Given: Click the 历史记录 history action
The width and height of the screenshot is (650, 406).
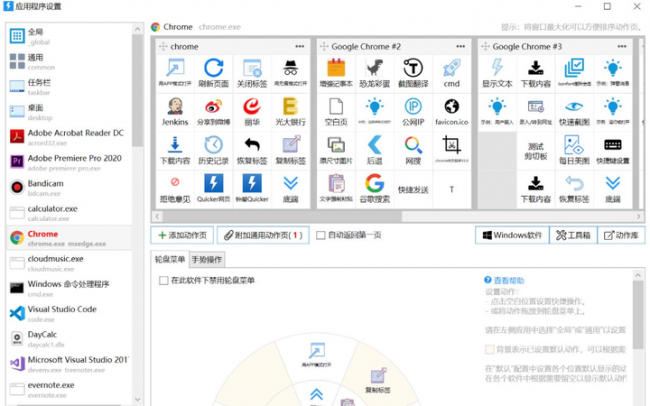Looking at the screenshot, I should tap(213, 150).
